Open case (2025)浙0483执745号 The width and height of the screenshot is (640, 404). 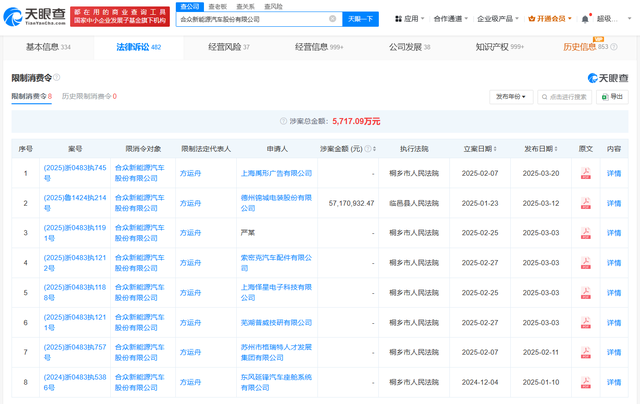coord(75,173)
